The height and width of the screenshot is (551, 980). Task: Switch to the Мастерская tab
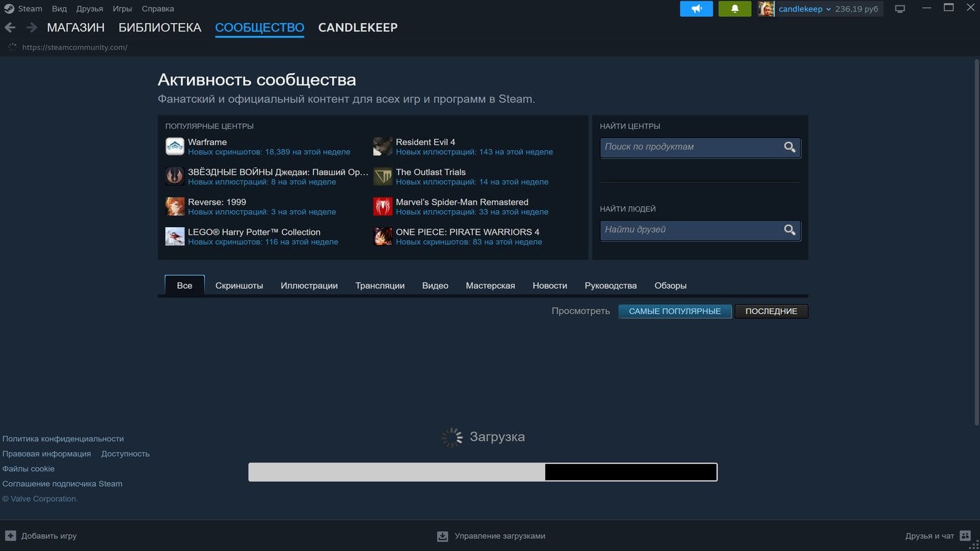[489, 285]
